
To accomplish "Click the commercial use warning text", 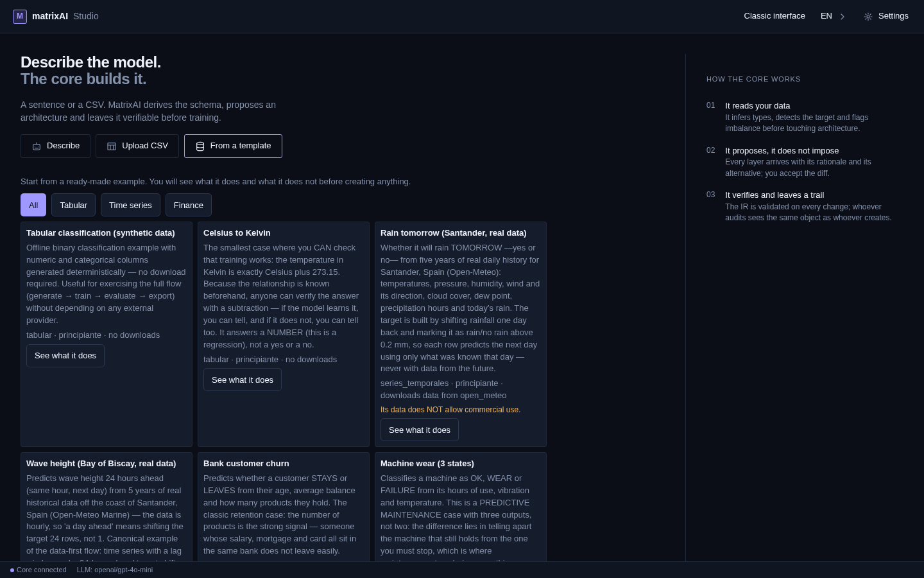I will [x=450, y=410].
